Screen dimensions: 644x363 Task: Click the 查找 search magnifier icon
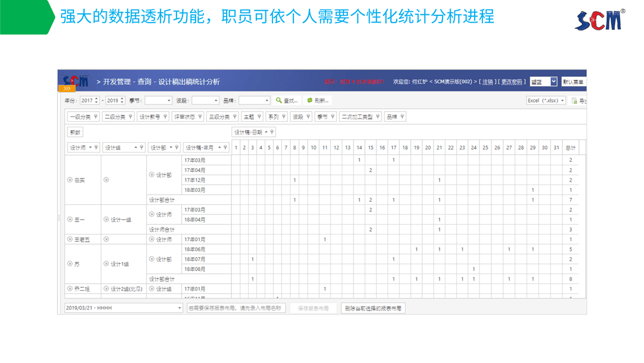278,100
